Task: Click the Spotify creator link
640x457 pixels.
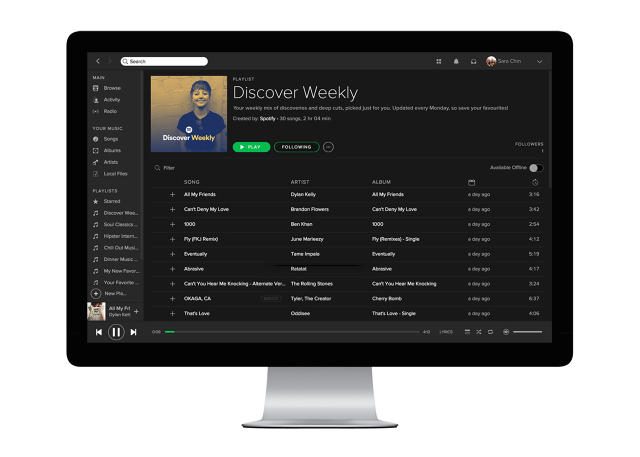Action: [268, 119]
